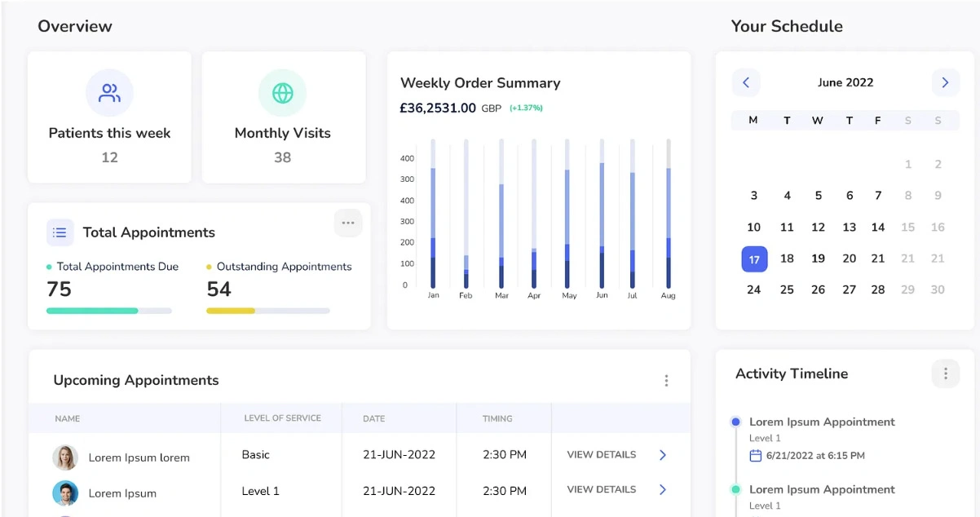Go to previous month in calendar
980x517 pixels.
(745, 82)
